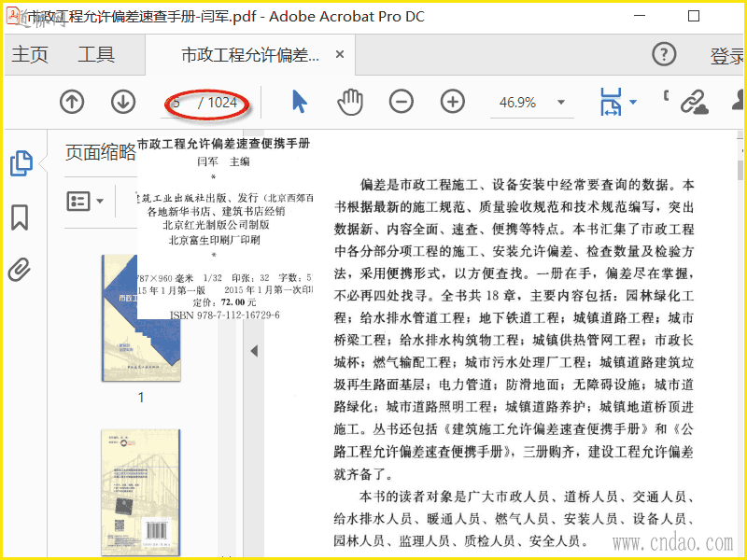
Task: Close the document tab with X
Action: click(340, 54)
